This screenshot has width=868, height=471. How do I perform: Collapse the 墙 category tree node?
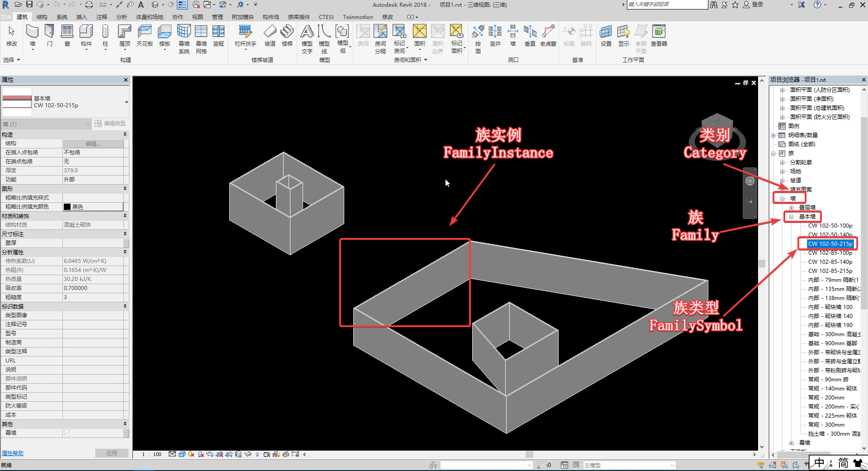pyautogui.click(x=782, y=199)
